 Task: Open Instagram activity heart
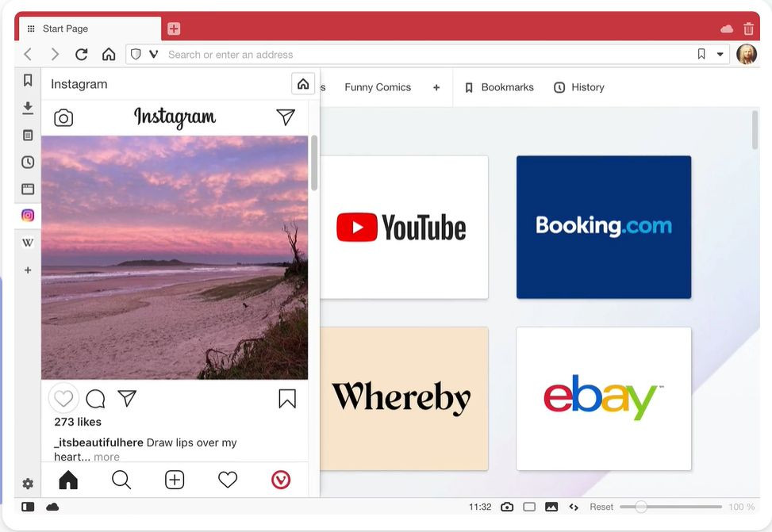(228, 480)
